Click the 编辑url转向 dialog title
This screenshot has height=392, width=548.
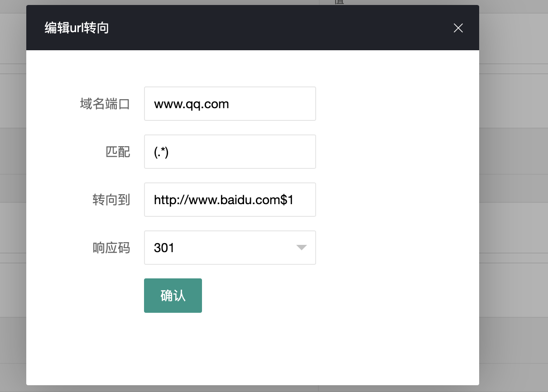pyautogui.click(x=76, y=28)
